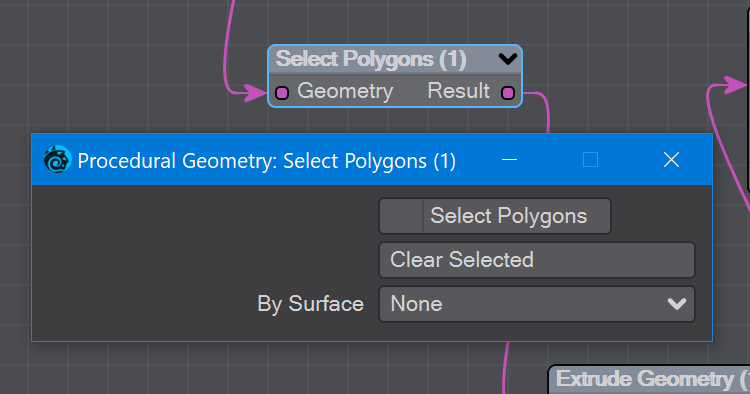Click the Clear Selected button

coord(537,260)
